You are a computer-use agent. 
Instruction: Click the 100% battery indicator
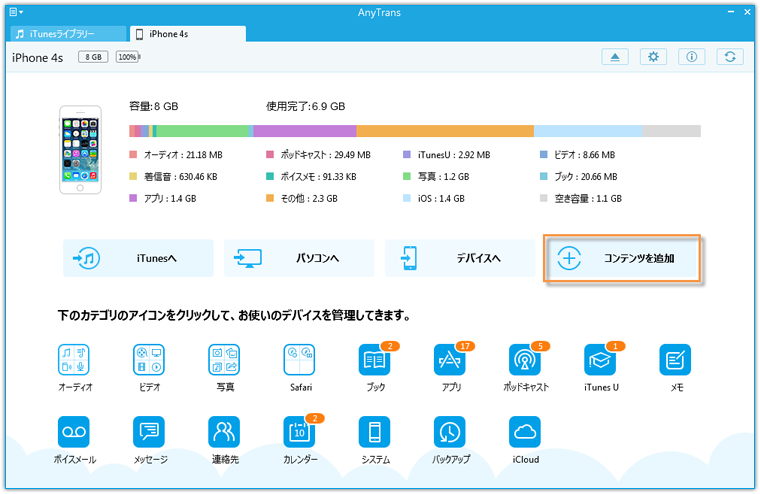pyautogui.click(x=128, y=57)
